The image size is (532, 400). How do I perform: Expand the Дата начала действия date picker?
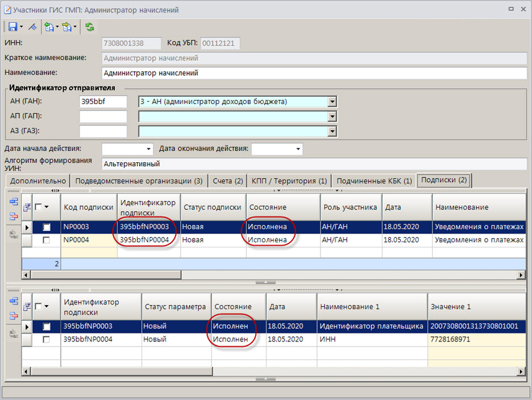coord(149,149)
